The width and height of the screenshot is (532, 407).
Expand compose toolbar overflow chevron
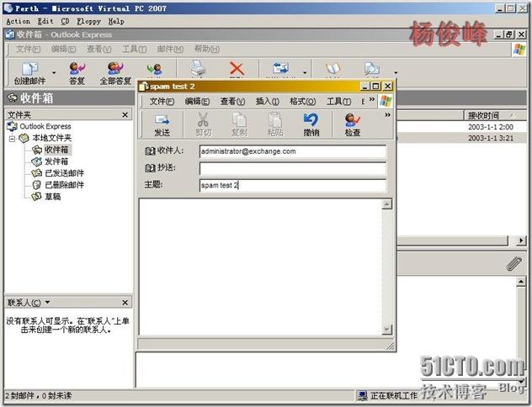387,115
